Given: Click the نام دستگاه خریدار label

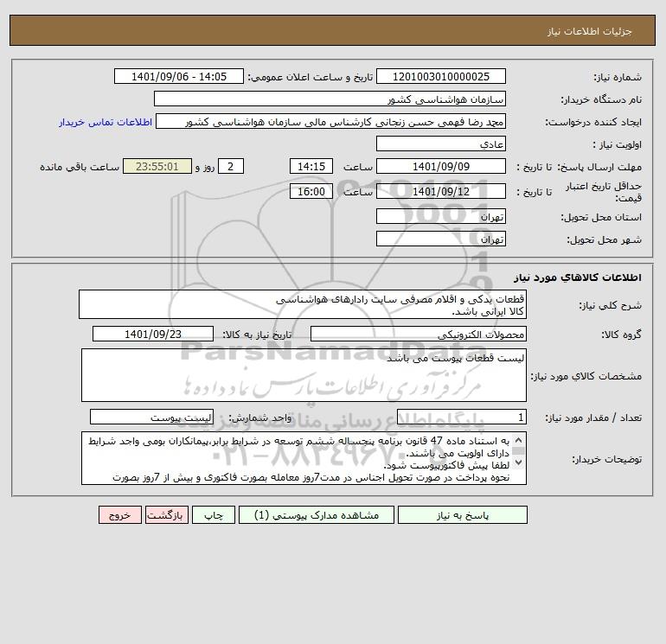Looking at the screenshot, I should point(601,99).
